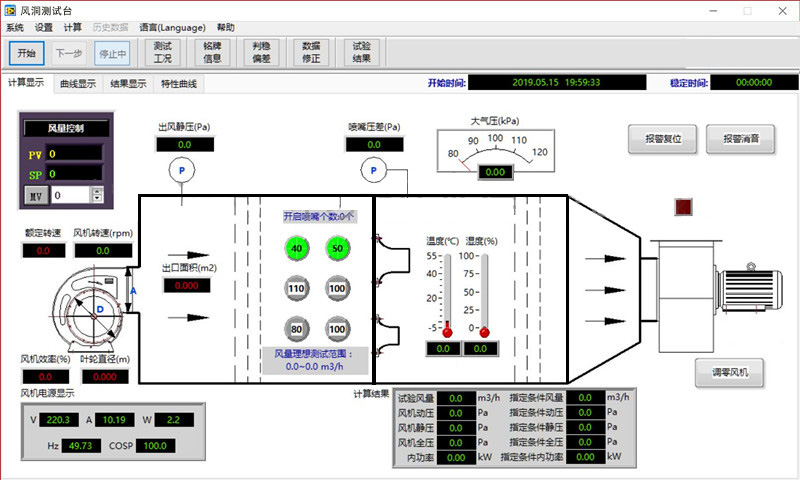The height and width of the screenshot is (480, 800).
Task: Open the 系统 menu
Action: click(14, 28)
